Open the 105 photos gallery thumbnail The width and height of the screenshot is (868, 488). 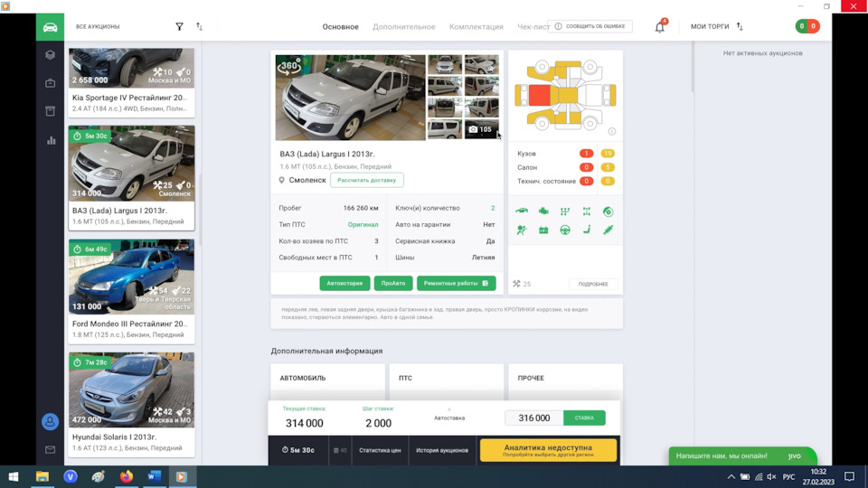[481, 129]
